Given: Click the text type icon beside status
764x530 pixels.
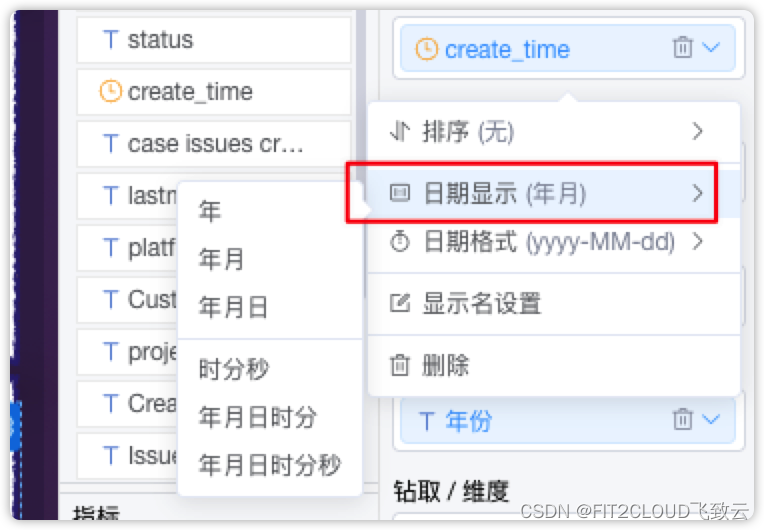Looking at the screenshot, I should [111, 40].
